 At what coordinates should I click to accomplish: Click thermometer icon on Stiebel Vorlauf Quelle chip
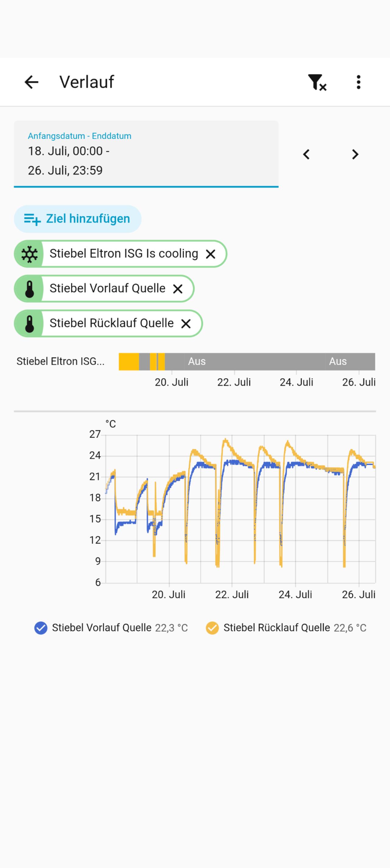pos(29,289)
